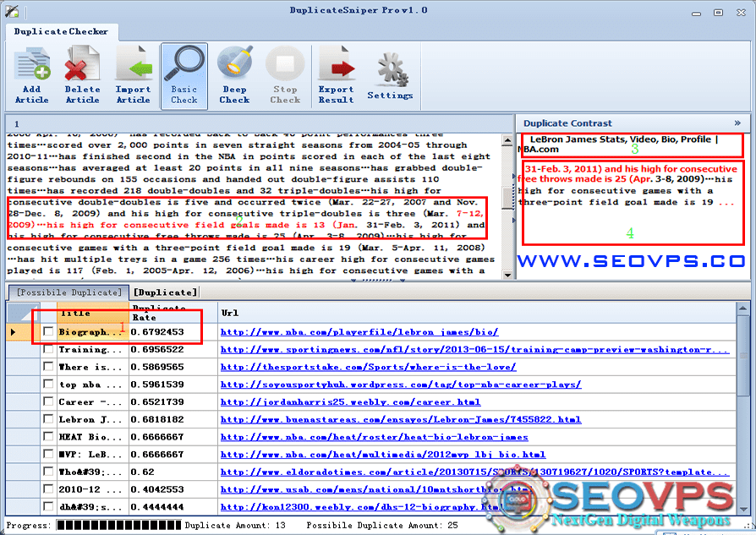
Task: Click results table scrollbar up arrow
Action: tap(742, 308)
